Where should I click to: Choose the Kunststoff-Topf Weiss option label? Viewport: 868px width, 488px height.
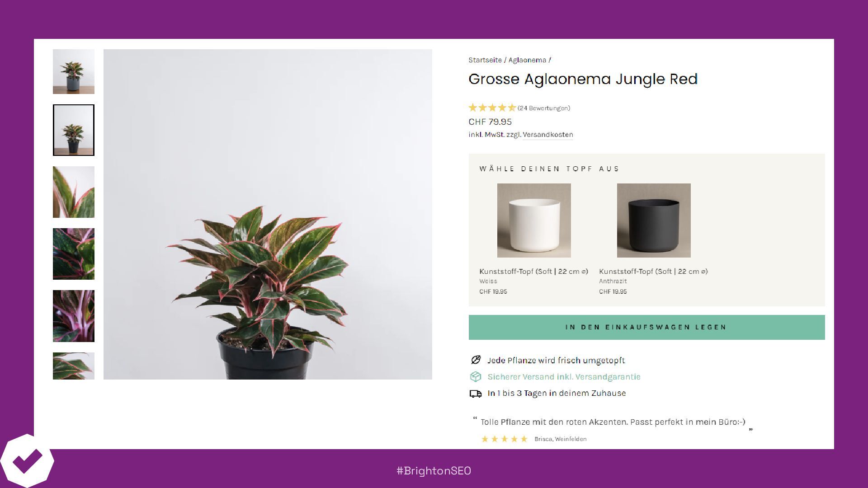coord(534,271)
